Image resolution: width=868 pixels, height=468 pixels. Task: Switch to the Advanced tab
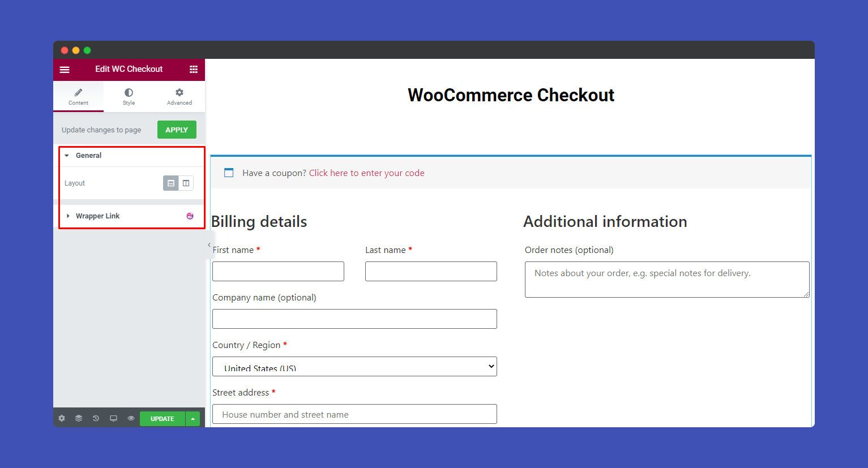(x=179, y=97)
